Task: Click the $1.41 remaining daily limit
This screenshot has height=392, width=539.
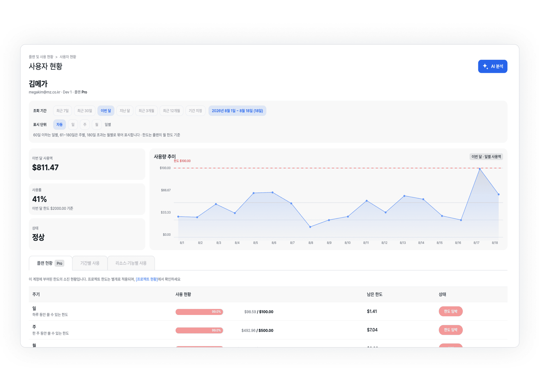Action: click(x=372, y=311)
